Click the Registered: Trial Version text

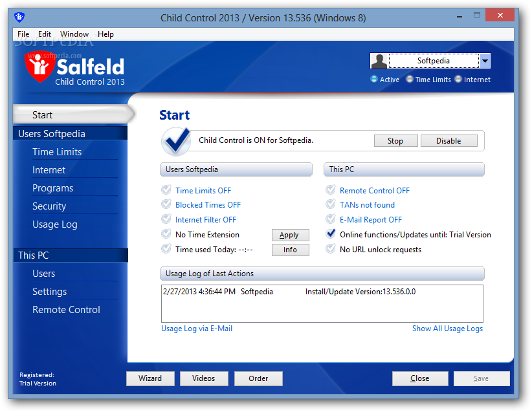38,379
